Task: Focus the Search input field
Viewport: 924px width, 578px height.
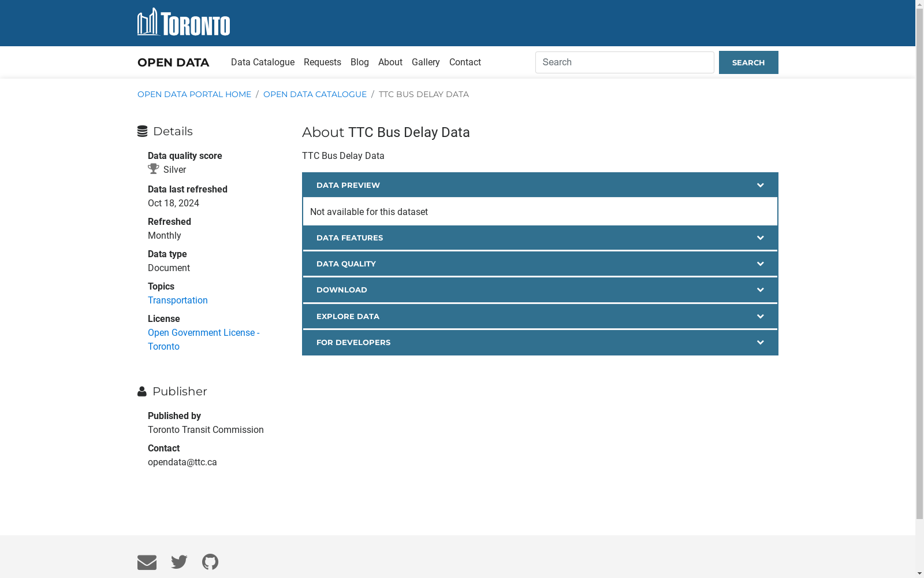Action: click(625, 62)
